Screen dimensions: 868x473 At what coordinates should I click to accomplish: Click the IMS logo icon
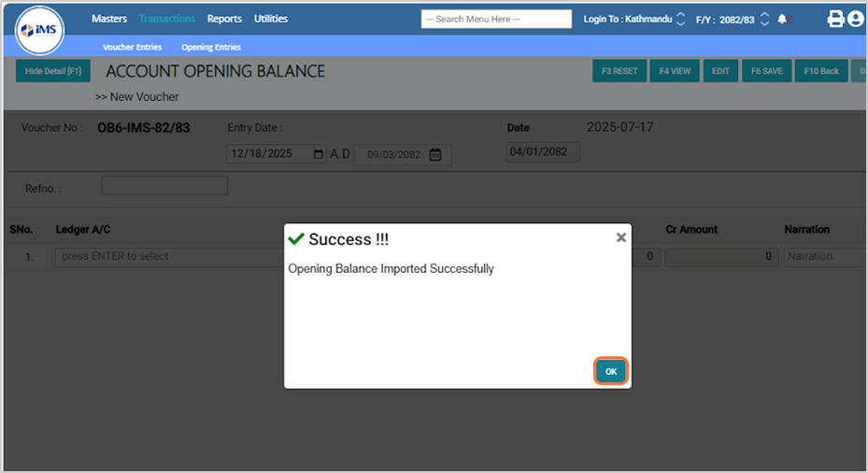pos(39,32)
